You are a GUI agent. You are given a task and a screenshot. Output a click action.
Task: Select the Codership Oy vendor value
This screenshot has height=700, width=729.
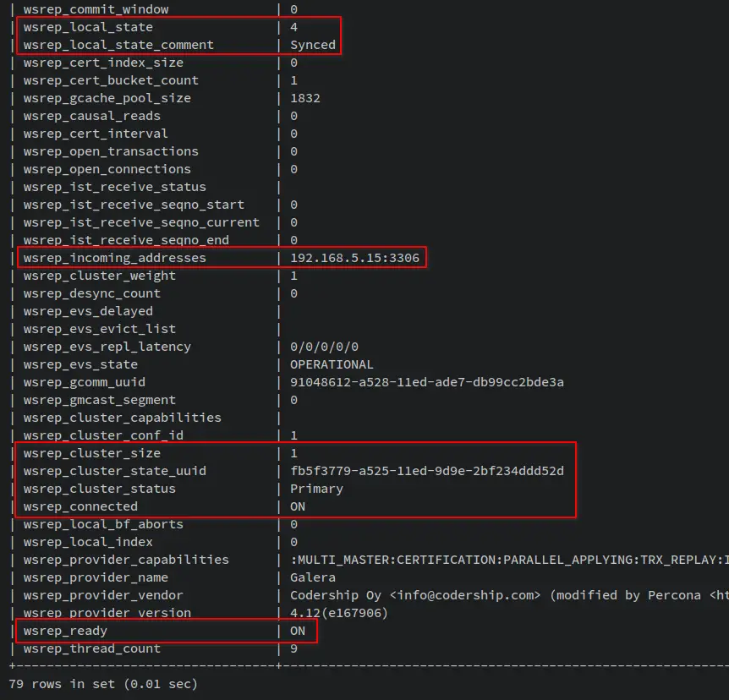[x=510, y=595]
